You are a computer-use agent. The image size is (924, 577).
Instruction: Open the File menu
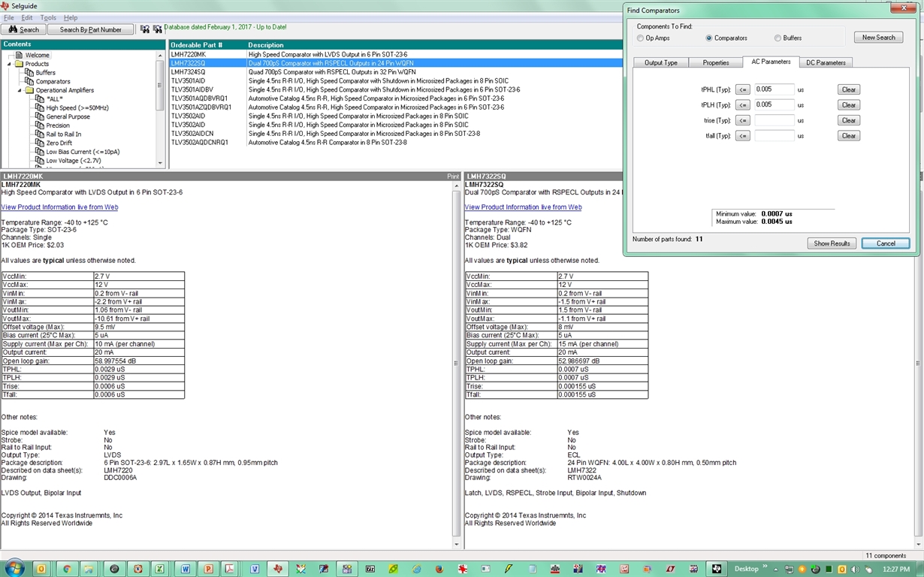(x=9, y=17)
